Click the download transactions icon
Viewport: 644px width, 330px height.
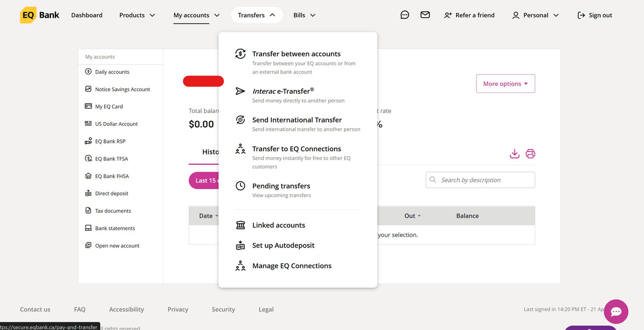(x=514, y=154)
